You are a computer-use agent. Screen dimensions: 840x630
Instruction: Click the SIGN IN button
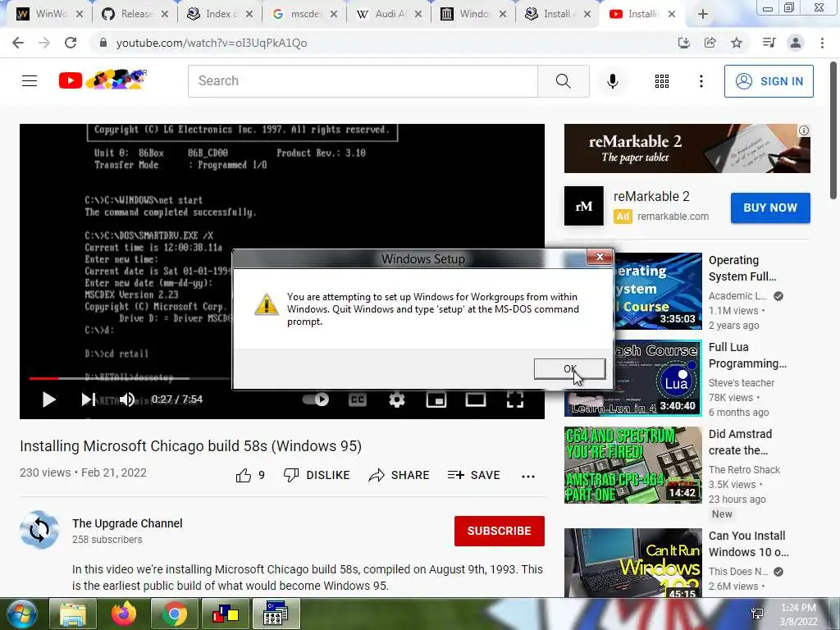pyautogui.click(x=769, y=81)
